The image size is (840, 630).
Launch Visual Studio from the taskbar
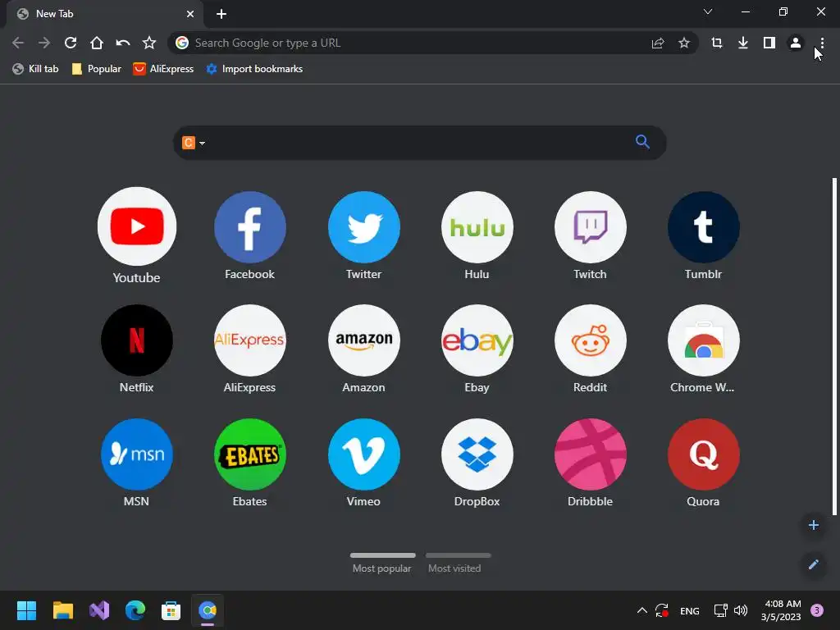(x=99, y=610)
